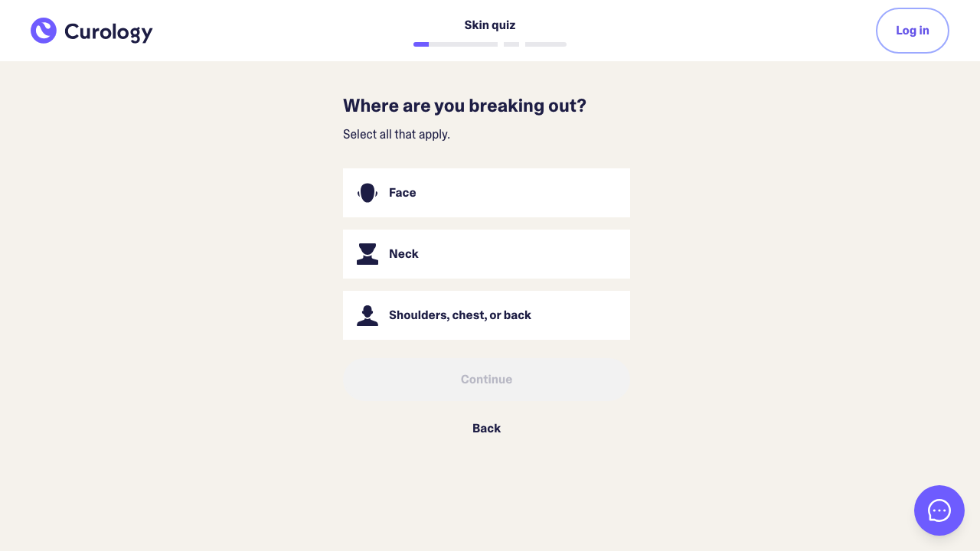This screenshot has height=551, width=980.
Task: Open the chat support bubble
Action: tap(939, 510)
